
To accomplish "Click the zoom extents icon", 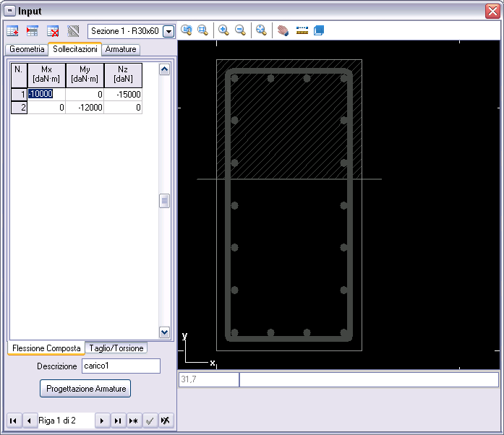I will click(x=260, y=30).
